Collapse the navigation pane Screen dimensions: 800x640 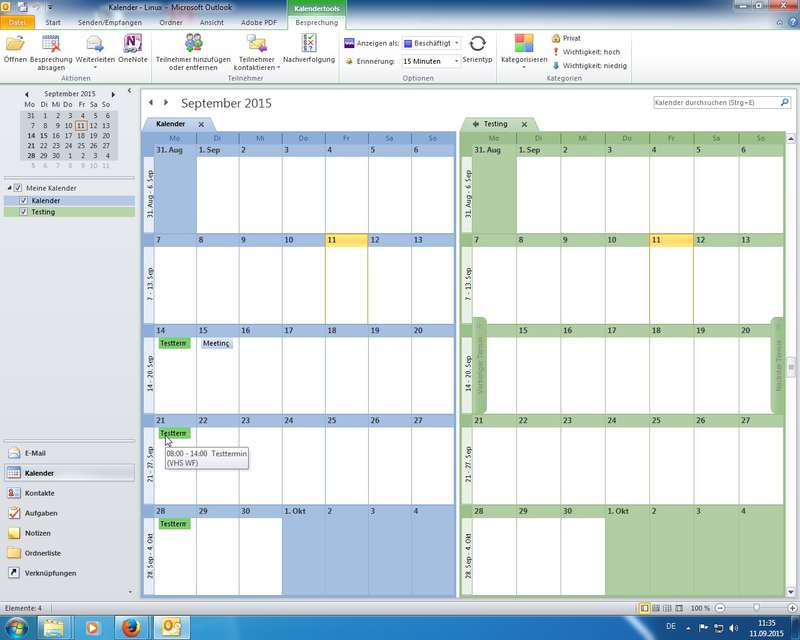coord(130,91)
